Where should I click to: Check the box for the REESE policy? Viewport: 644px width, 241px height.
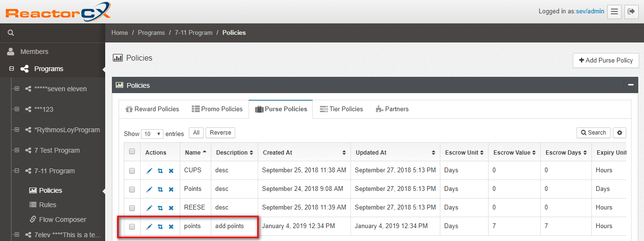pos(132,208)
